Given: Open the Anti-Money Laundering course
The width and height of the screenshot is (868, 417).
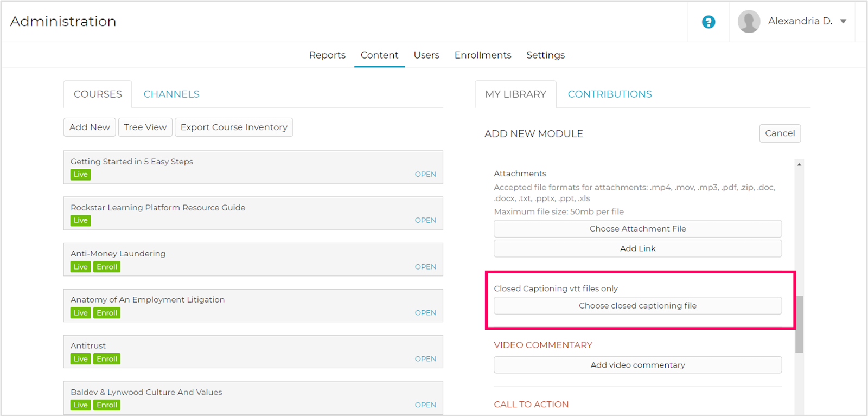Looking at the screenshot, I should pos(425,267).
